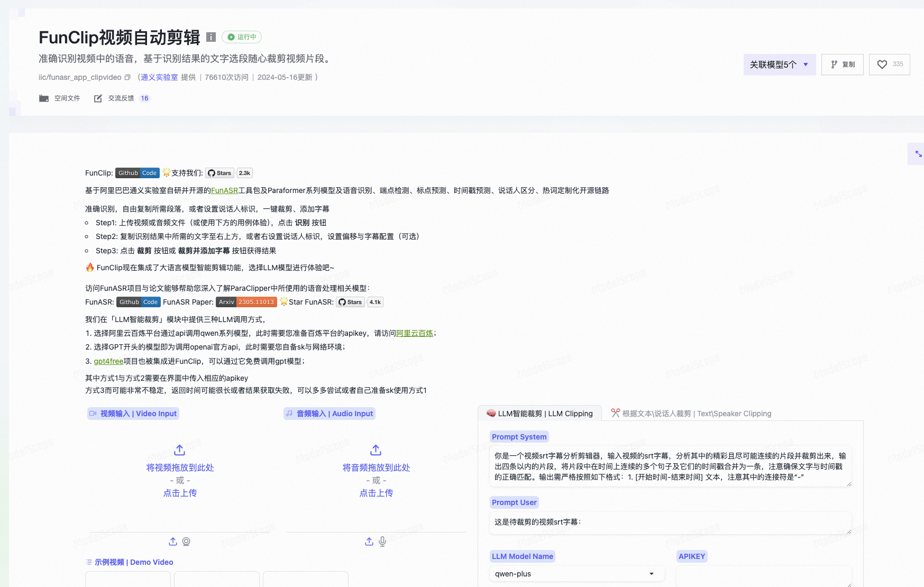Click the 复制 fork button
Viewport: 924px width, 587px height.
point(843,65)
